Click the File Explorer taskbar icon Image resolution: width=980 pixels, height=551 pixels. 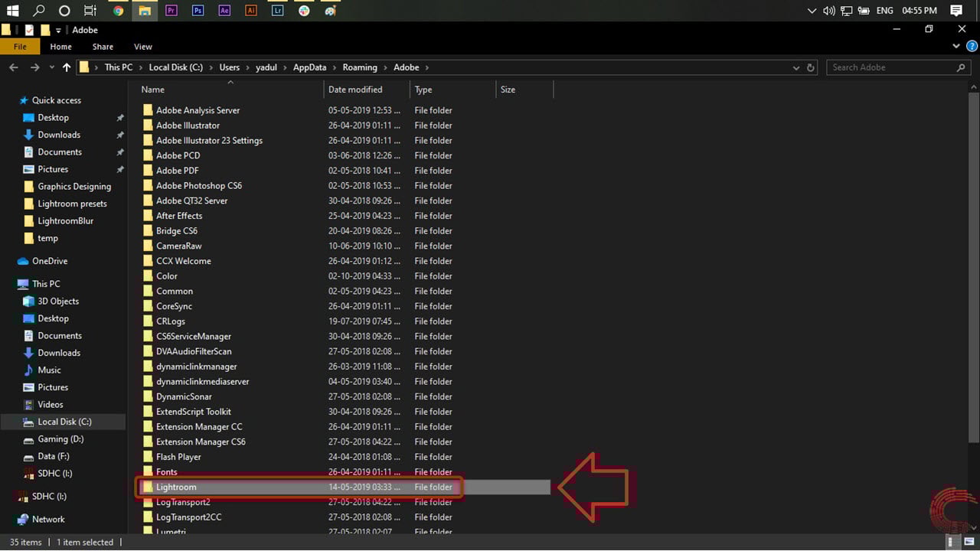click(x=144, y=11)
